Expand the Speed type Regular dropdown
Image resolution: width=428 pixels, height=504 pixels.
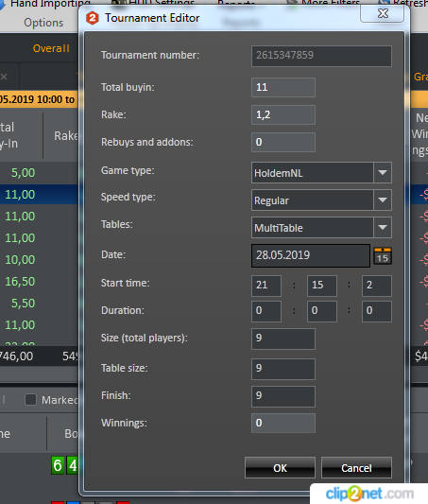[x=383, y=200]
